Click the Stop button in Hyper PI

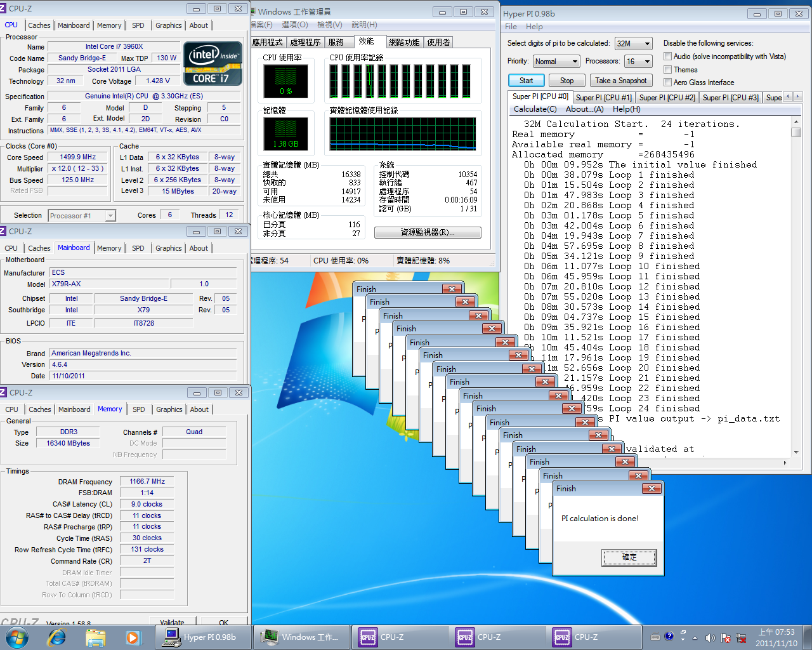pos(567,81)
